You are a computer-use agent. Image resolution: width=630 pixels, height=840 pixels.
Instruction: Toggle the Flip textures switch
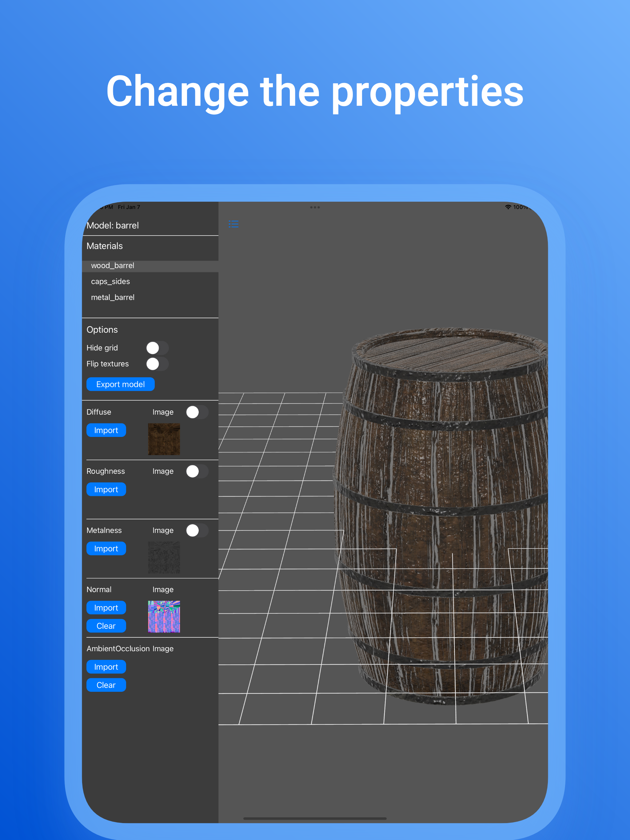(157, 364)
